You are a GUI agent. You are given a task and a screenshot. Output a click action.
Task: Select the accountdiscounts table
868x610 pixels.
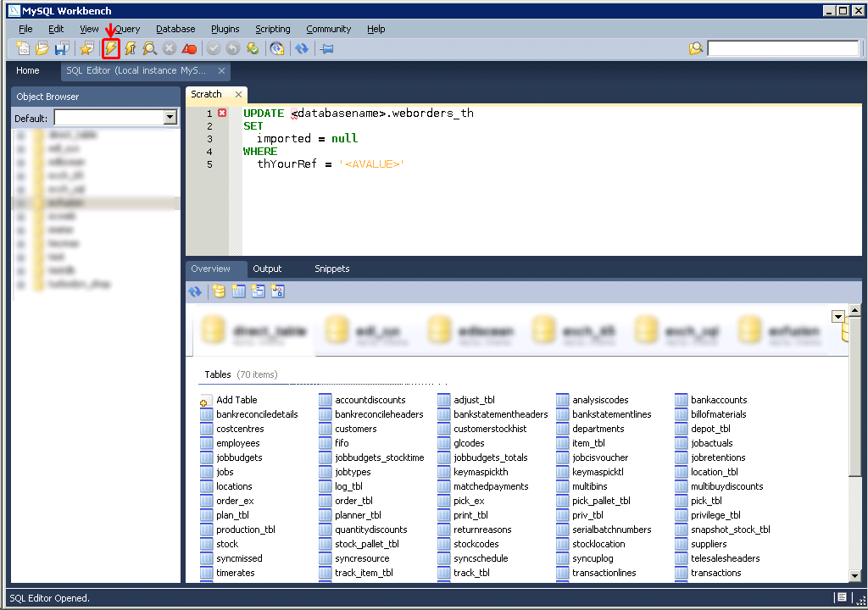coord(363,400)
